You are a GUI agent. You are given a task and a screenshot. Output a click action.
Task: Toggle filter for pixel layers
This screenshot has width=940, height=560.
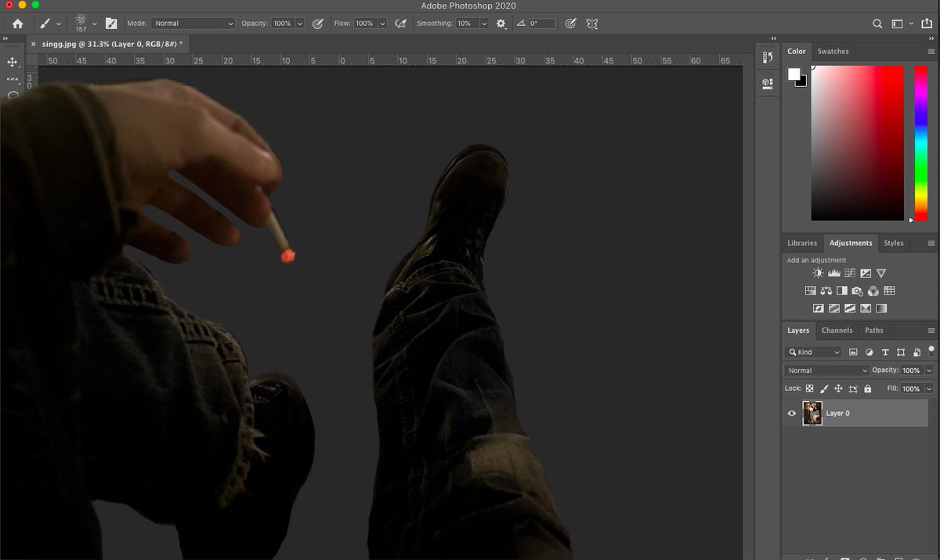853,352
